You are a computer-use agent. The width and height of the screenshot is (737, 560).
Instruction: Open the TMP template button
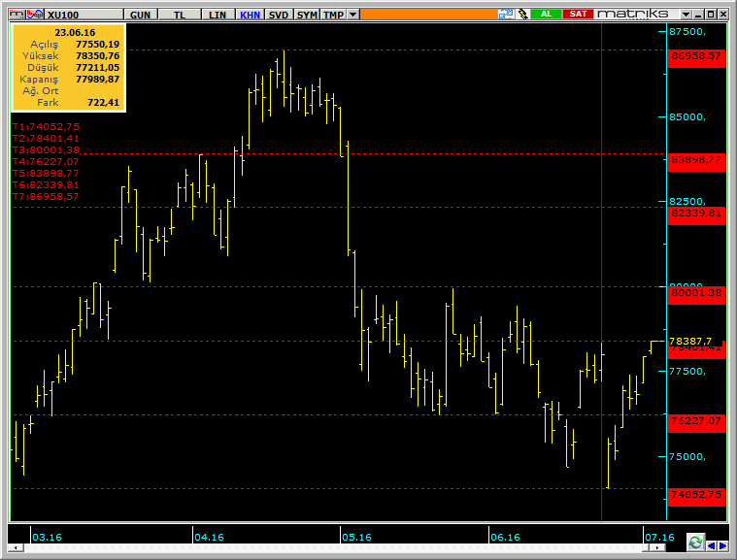333,15
